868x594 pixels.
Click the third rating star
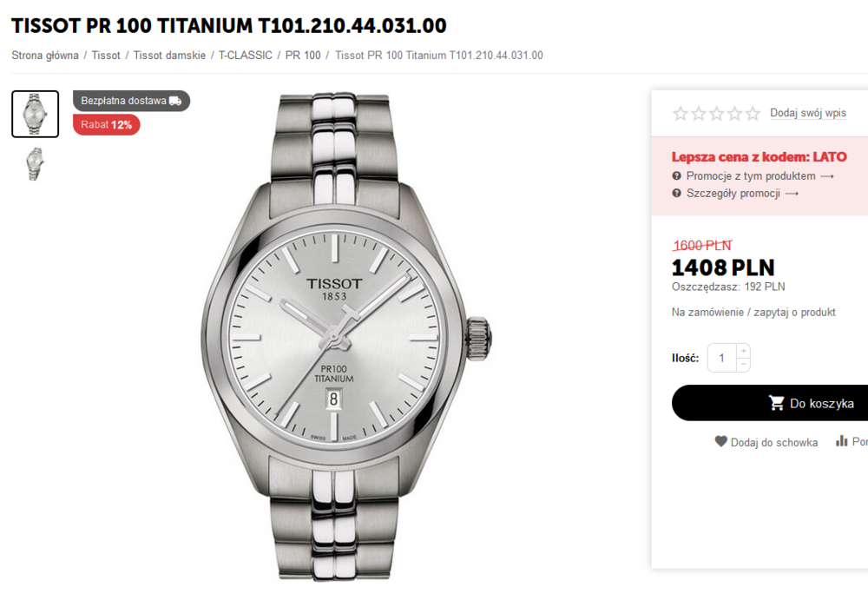pyautogui.click(x=717, y=114)
